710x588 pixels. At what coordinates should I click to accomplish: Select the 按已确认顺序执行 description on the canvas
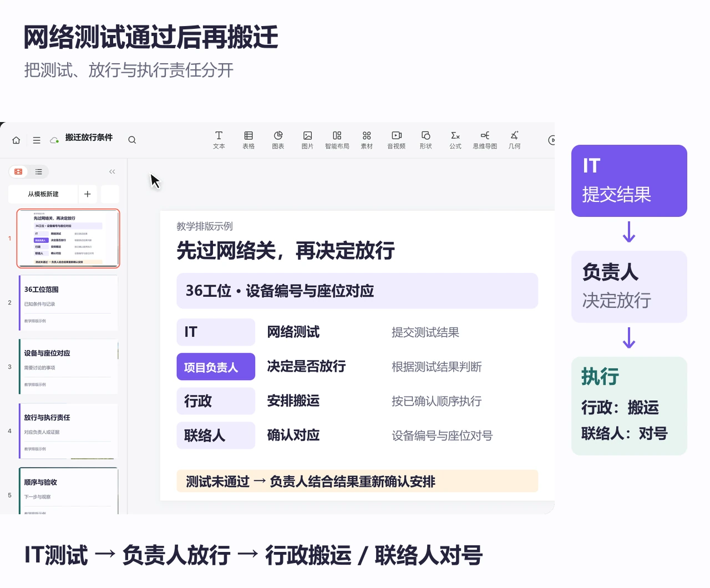tap(437, 401)
